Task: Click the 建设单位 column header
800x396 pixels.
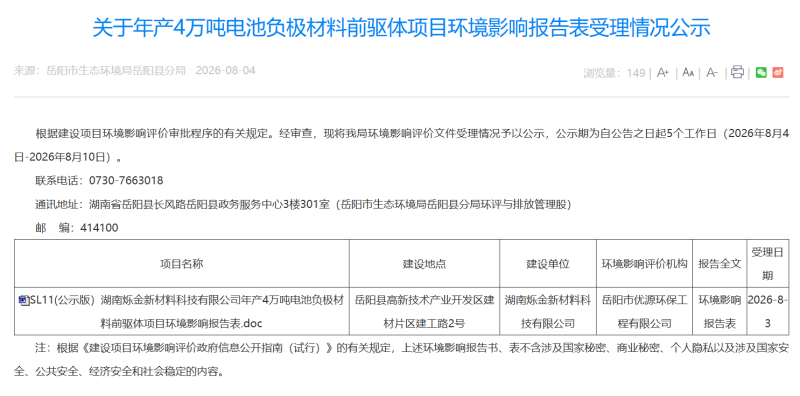Action: 548,264
